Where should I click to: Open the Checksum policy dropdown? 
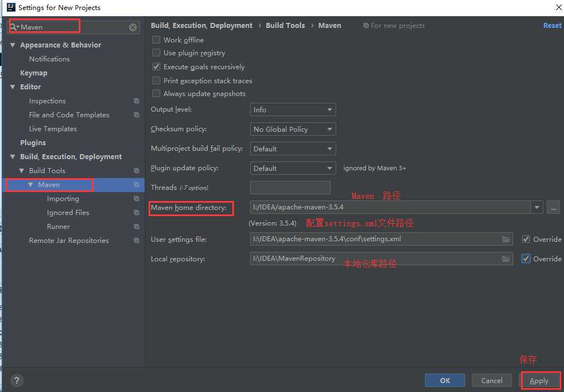point(293,129)
